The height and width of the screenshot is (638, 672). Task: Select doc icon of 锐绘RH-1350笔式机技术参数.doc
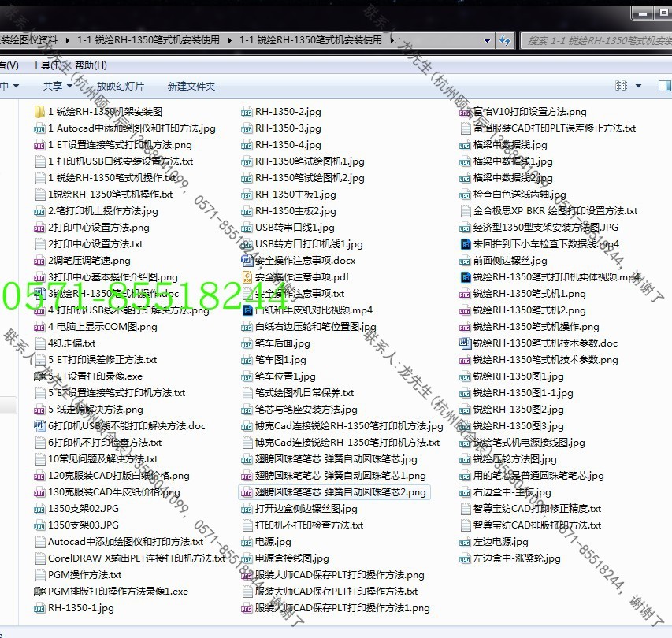coord(465,343)
